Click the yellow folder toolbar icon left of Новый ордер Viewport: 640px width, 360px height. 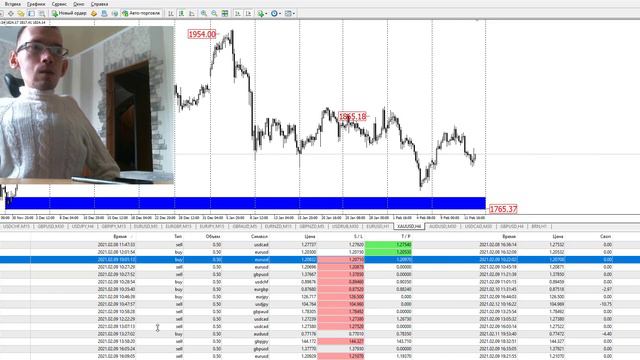21,13
